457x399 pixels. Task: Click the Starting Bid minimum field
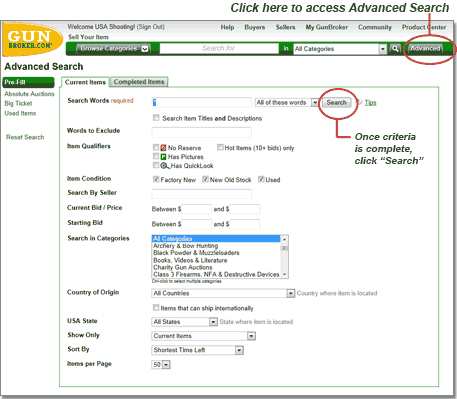pos(197,224)
